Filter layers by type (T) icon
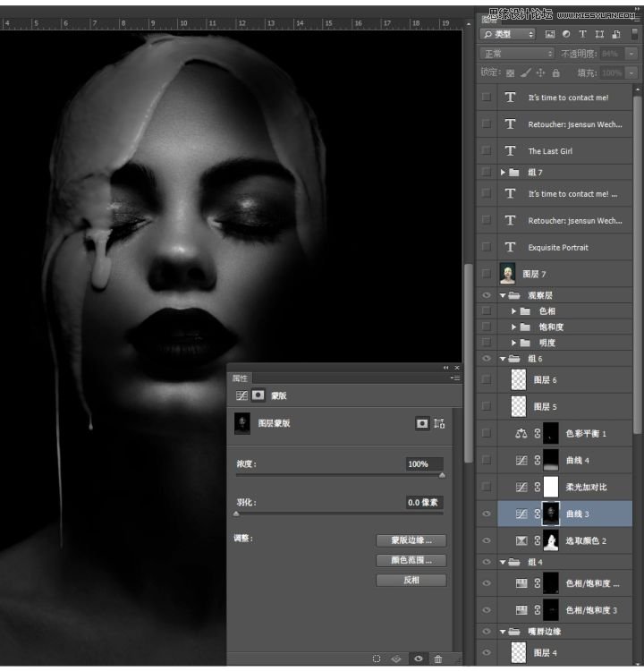The image size is (644, 671). (x=582, y=34)
